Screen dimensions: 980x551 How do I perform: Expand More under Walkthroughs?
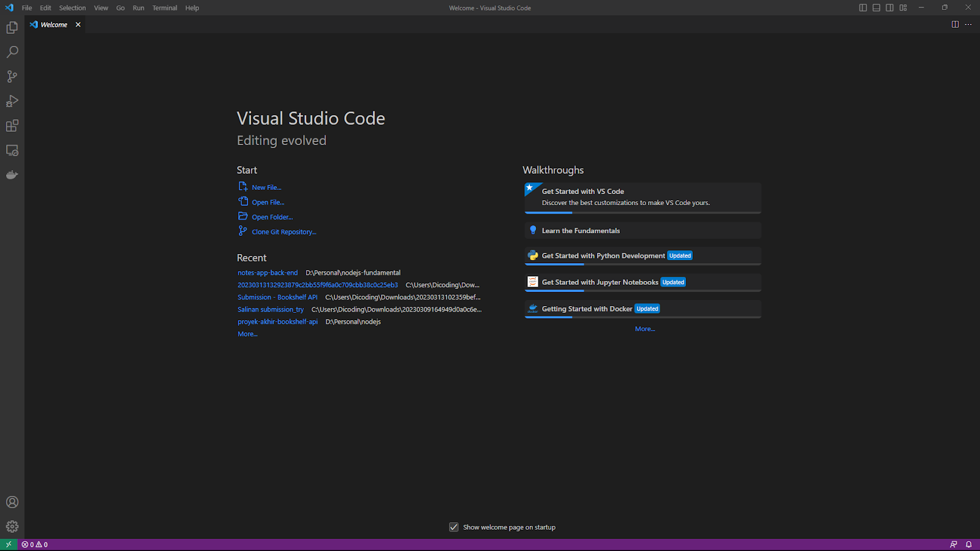pyautogui.click(x=645, y=329)
